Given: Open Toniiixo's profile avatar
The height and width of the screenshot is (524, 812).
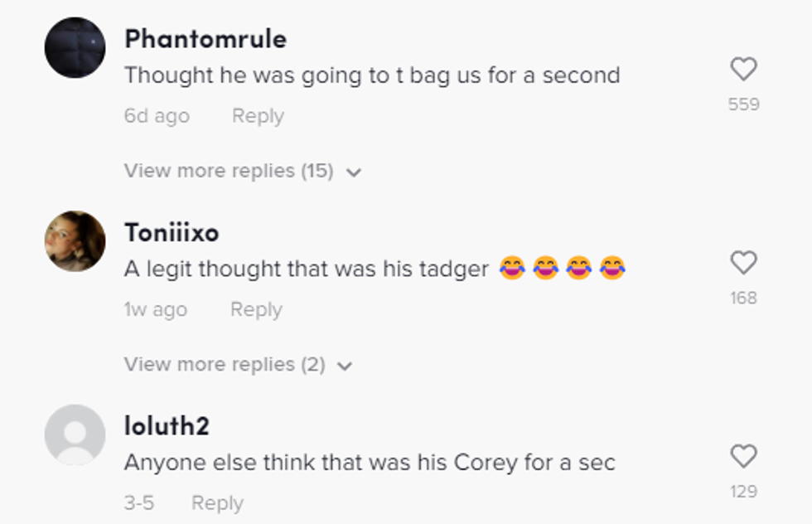Looking at the screenshot, I should point(75,241).
